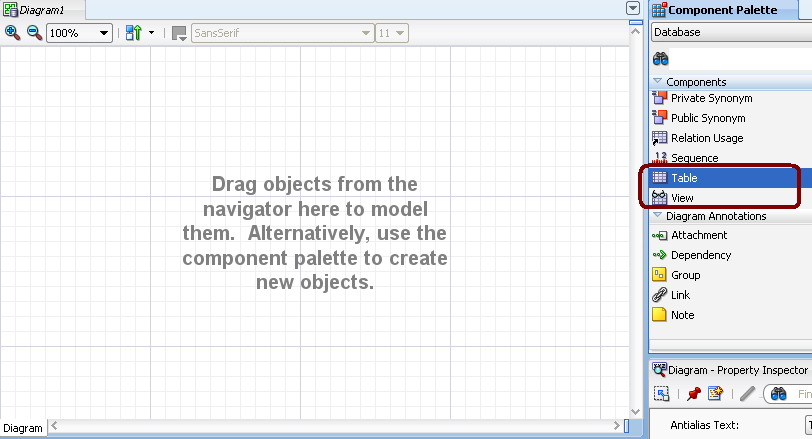The image size is (812, 439).
Task: Choose the Sequence component
Action: (x=694, y=158)
